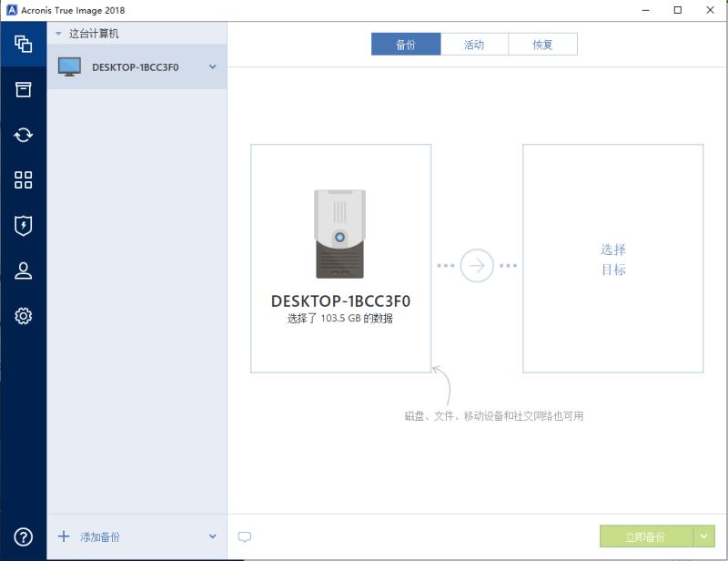
Task: Open the Account person icon
Action: [x=24, y=270]
